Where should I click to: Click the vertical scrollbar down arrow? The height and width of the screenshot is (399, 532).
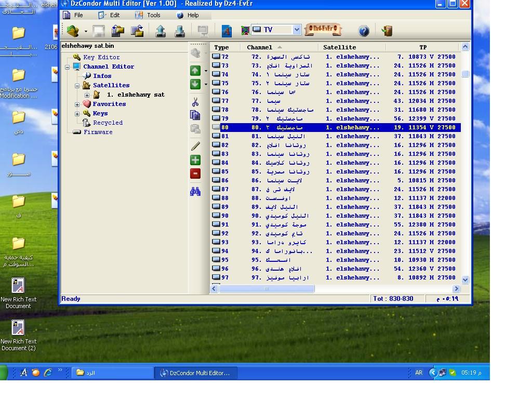click(465, 280)
